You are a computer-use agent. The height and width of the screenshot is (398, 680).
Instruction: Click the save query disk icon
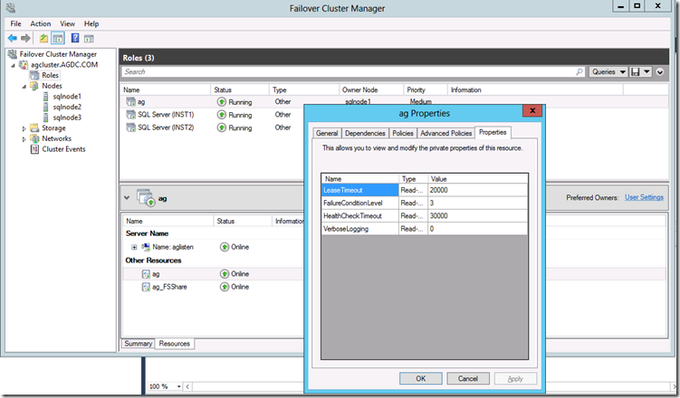[x=636, y=72]
